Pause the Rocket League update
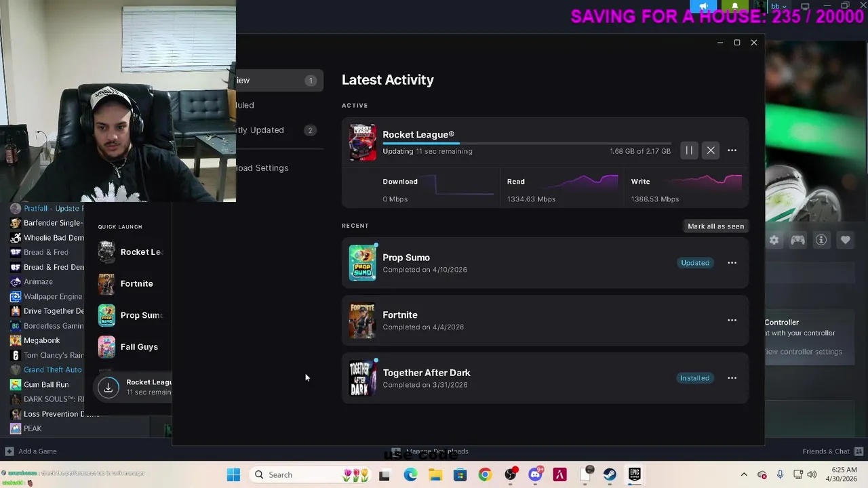This screenshot has width=868, height=488. coord(688,150)
